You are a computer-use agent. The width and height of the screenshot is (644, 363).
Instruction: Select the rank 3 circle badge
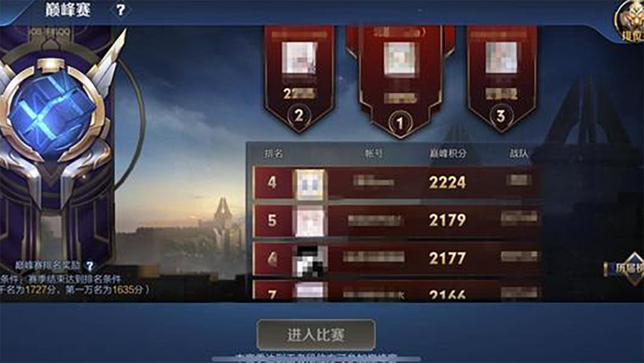point(500,115)
